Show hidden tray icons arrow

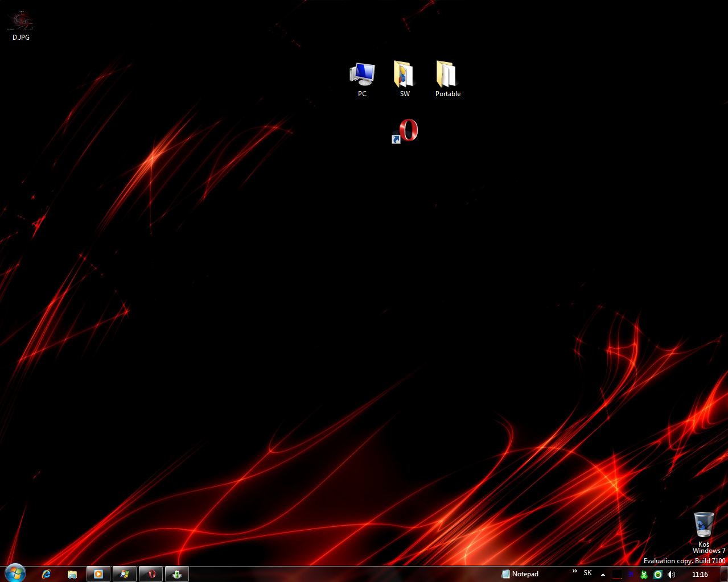pyautogui.click(x=603, y=575)
